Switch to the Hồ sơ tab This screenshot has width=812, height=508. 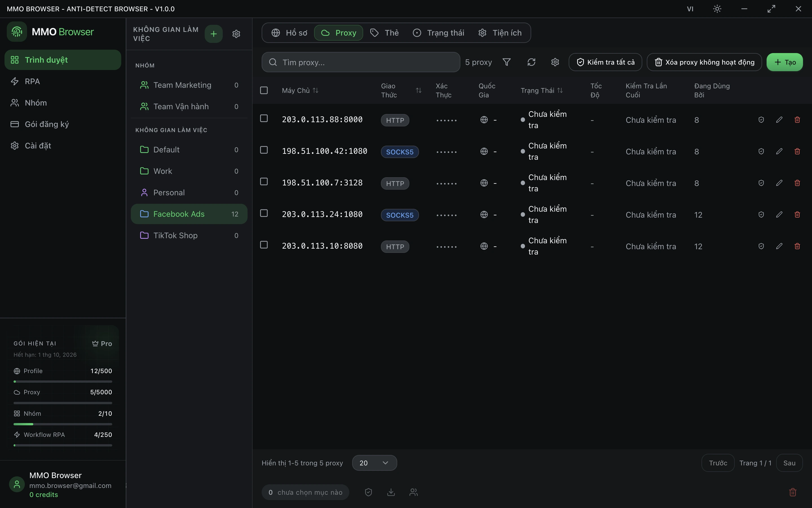290,32
